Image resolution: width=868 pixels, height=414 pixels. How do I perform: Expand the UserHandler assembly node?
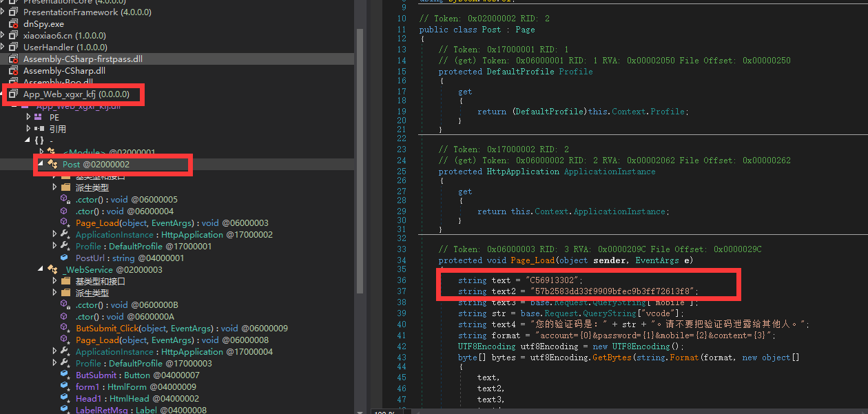(x=3, y=47)
